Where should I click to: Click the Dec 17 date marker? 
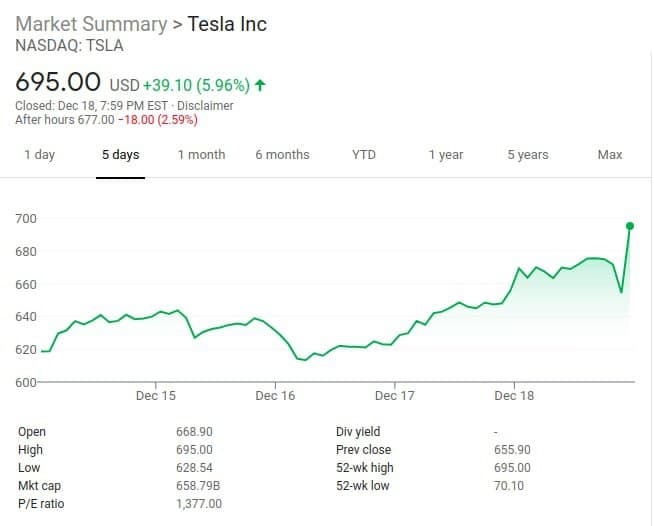click(394, 396)
